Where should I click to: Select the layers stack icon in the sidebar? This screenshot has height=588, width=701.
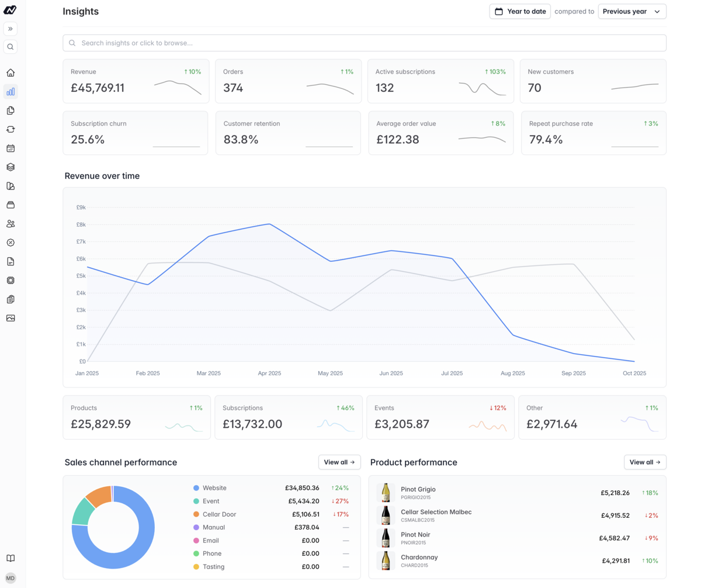tap(11, 167)
